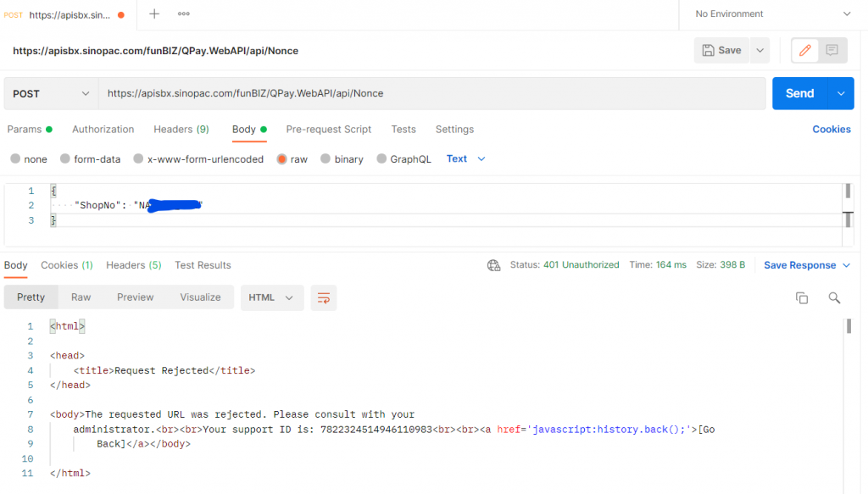Select the form-data body type

tap(65, 158)
